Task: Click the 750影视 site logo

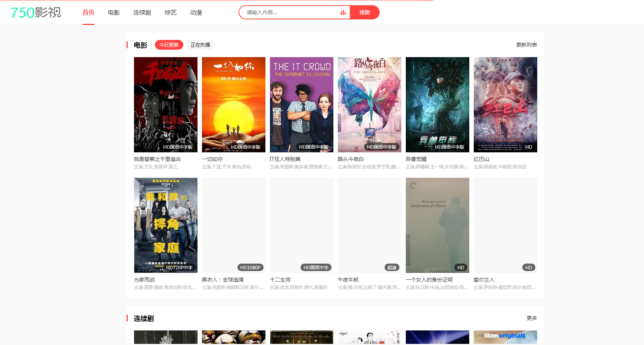Action: pos(36,12)
